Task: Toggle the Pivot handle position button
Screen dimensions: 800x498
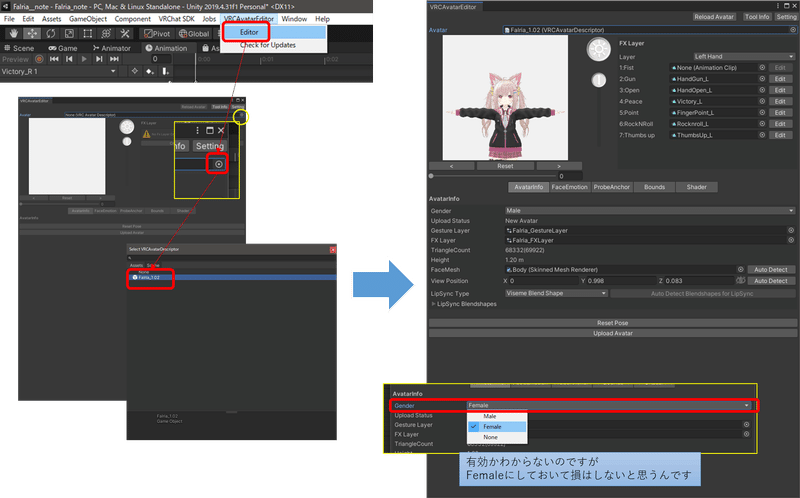Action: click(157, 34)
